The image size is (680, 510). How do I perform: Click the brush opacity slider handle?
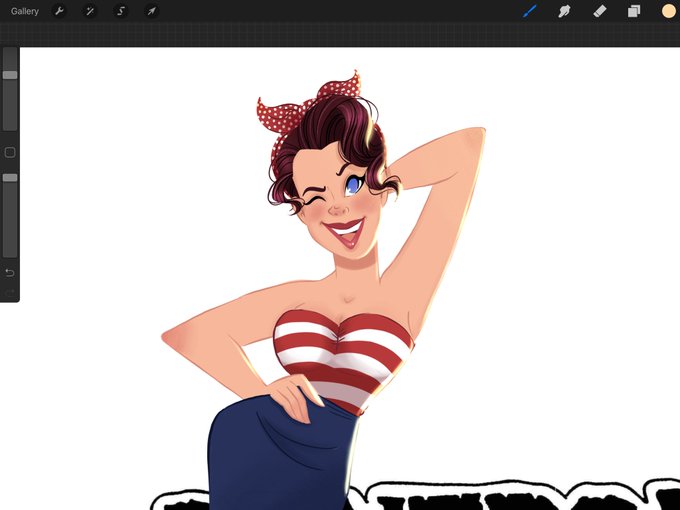point(10,178)
